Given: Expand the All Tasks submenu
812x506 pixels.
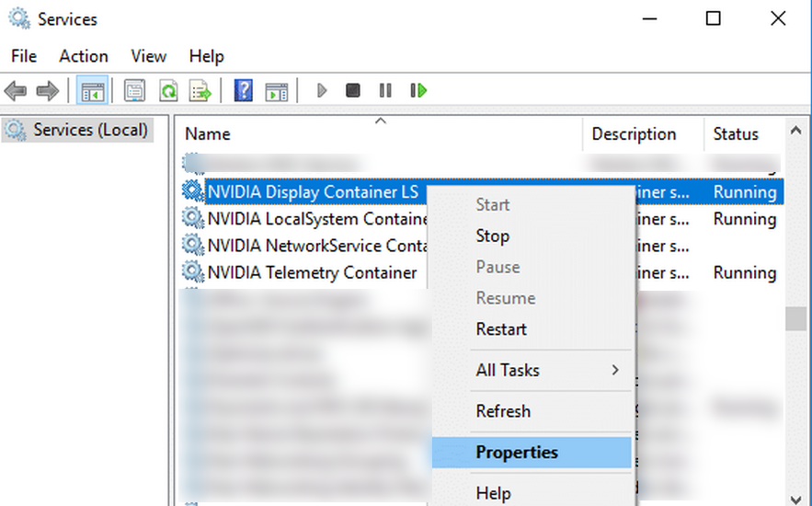Looking at the screenshot, I should coord(532,371).
